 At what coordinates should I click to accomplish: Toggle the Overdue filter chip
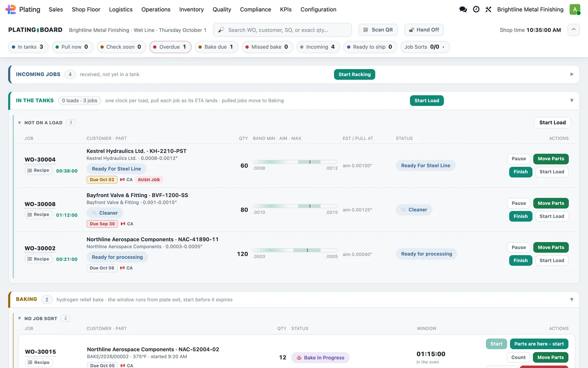coord(170,47)
